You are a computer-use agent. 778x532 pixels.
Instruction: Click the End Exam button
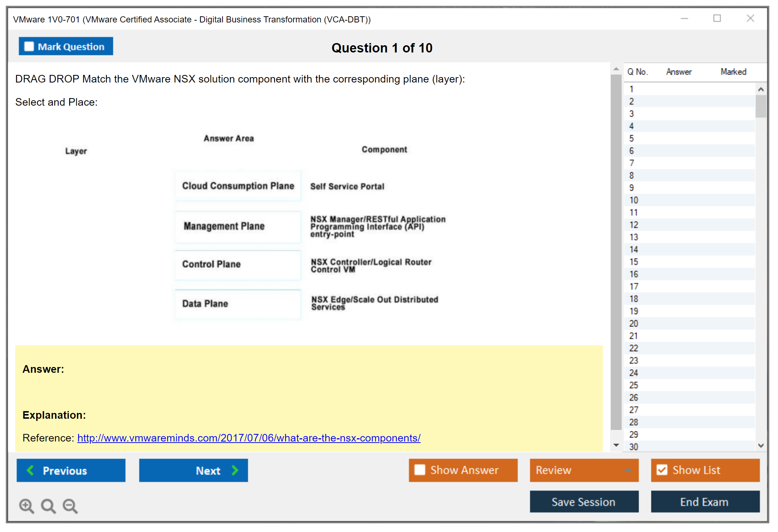coord(705,502)
